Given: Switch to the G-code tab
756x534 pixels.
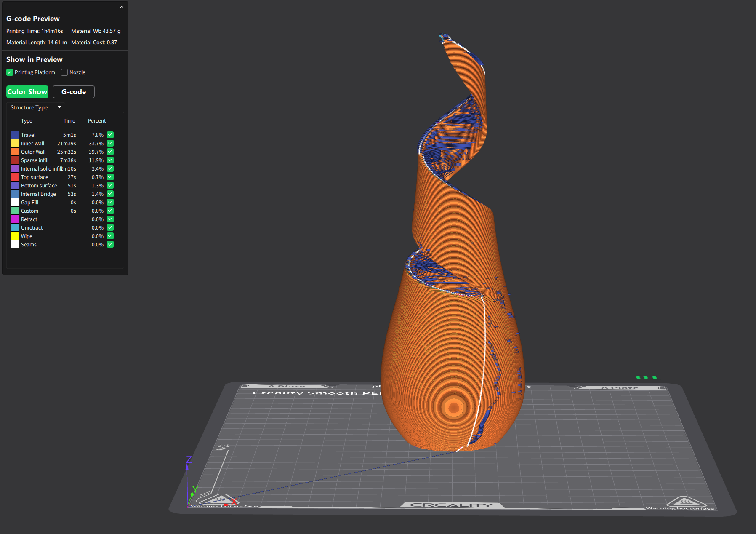Looking at the screenshot, I should [74, 92].
